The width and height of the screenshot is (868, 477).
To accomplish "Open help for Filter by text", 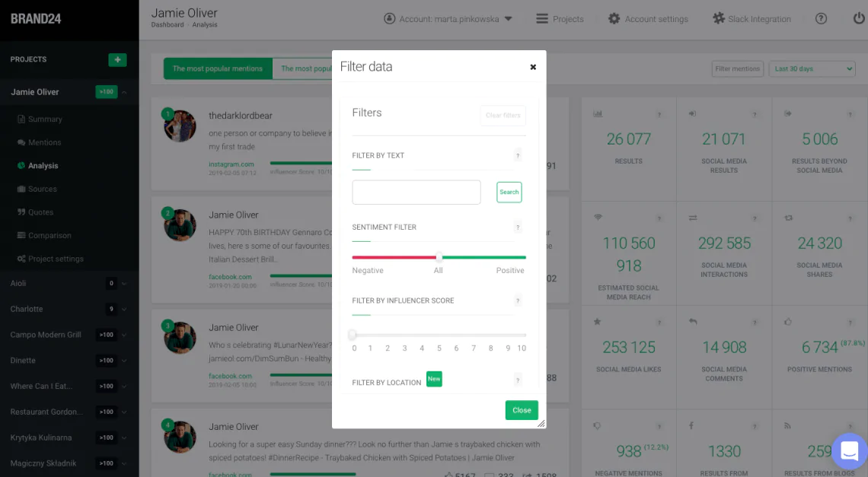I will pyautogui.click(x=518, y=155).
